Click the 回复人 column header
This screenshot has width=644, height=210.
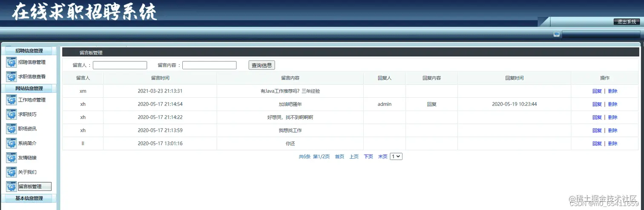(x=385, y=78)
